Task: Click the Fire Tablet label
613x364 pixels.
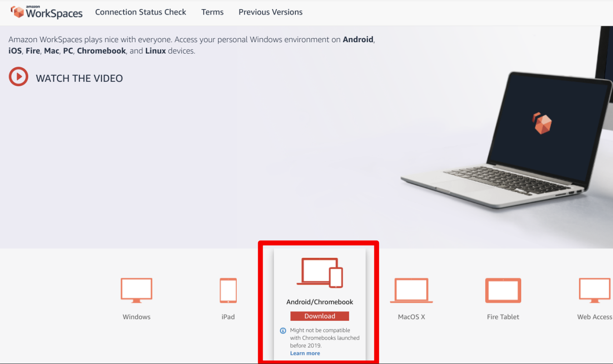Action: pos(503,317)
